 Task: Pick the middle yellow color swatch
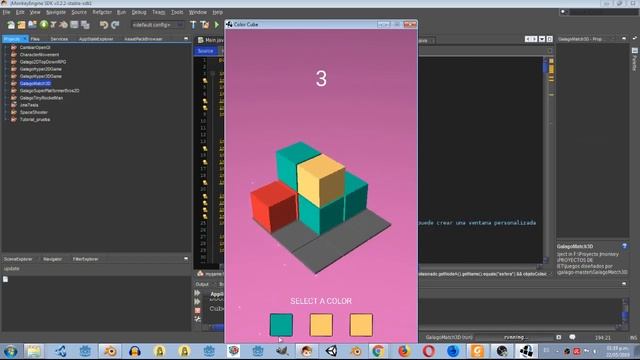(321, 325)
